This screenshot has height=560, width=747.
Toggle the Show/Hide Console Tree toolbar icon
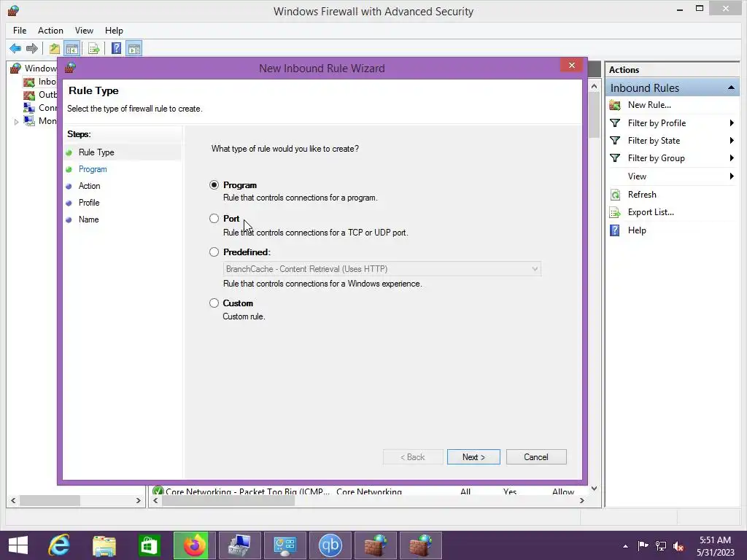[72, 48]
